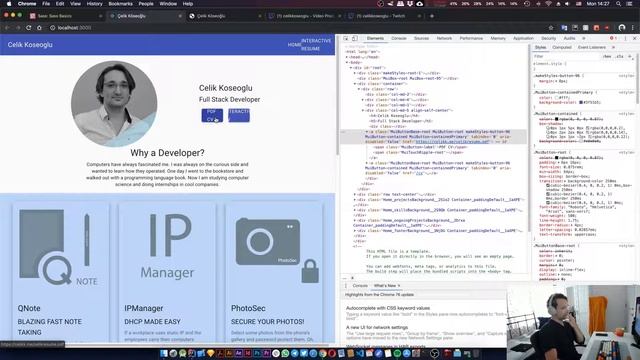Open the Network DevTools tab
Viewport: 640px width, 360px height.
pyautogui.click(x=444, y=38)
